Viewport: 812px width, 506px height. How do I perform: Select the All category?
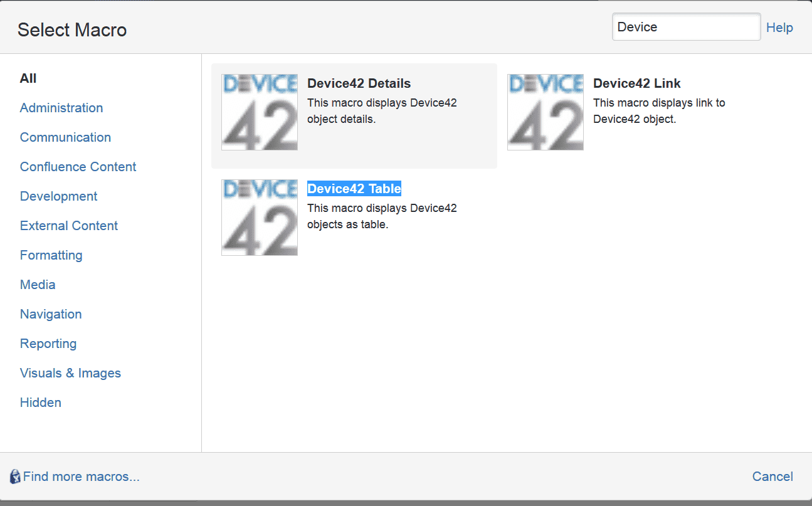[x=28, y=78]
